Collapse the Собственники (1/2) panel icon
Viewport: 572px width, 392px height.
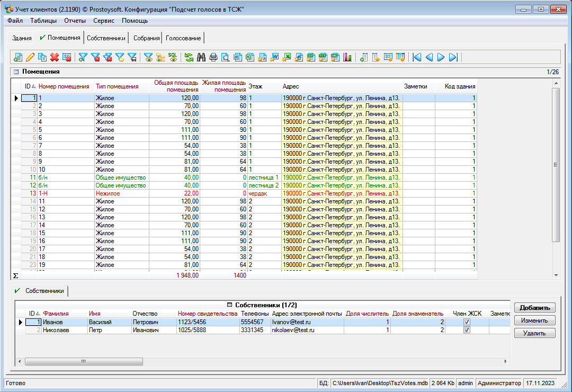coord(230,305)
